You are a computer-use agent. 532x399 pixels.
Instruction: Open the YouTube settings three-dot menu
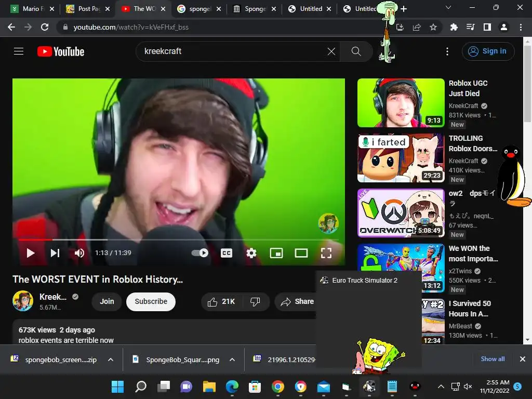pyautogui.click(x=447, y=51)
